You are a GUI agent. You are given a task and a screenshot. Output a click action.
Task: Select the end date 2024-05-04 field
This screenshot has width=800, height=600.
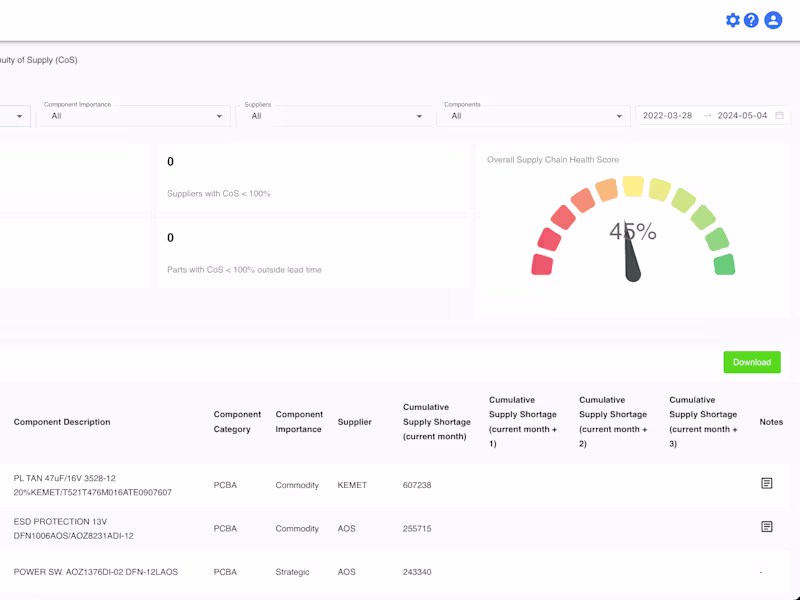[x=742, y=116]
